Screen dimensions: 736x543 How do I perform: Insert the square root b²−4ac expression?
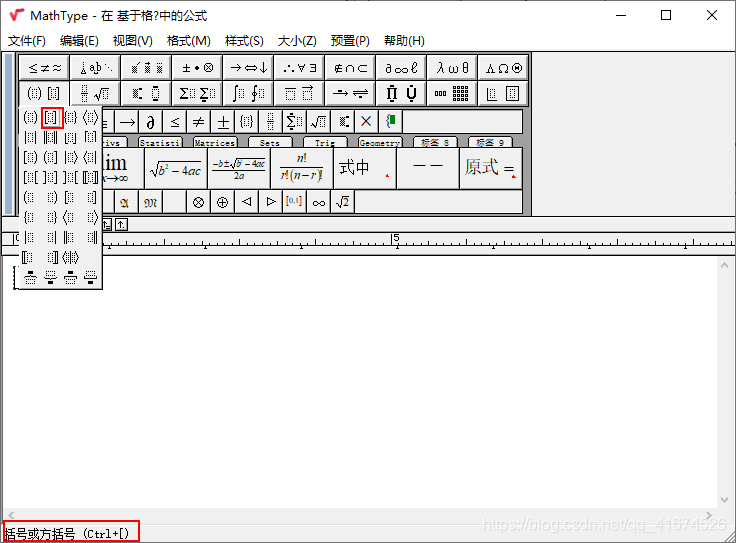click(x=176, y=169)
